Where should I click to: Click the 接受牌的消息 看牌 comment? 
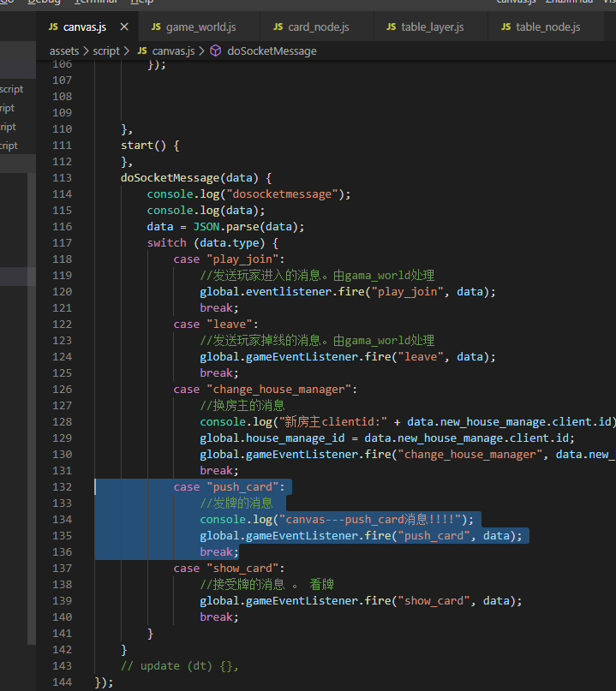266,585
